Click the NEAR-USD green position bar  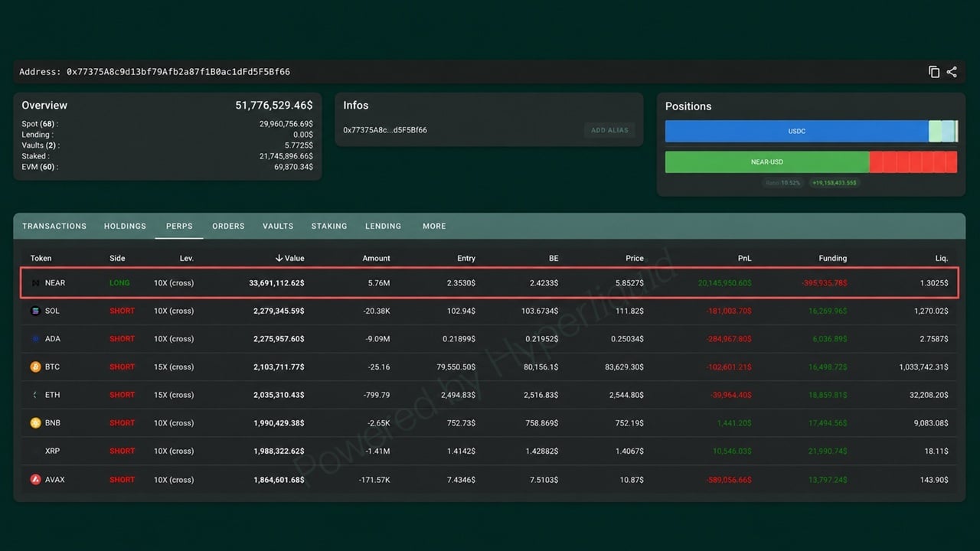pos(767,161)
